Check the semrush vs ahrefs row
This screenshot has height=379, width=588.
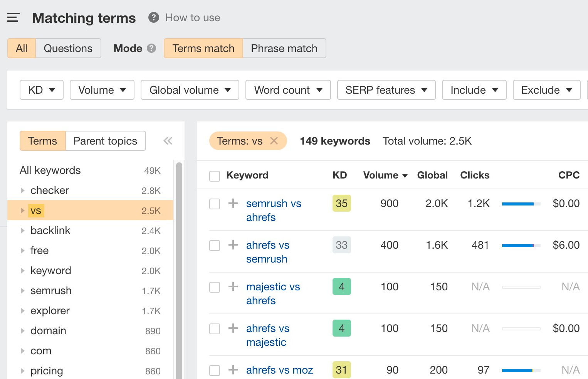tap(215, 204)
